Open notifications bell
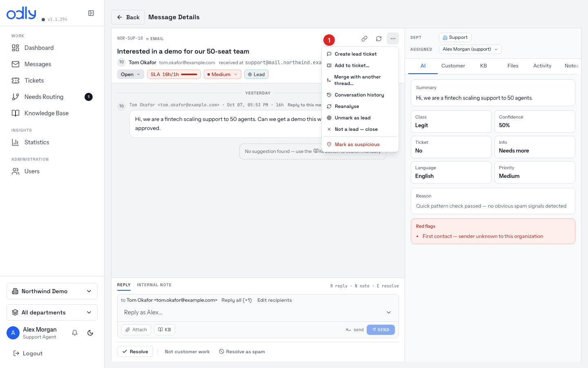The height and width of the screenshot is (368, 588). (x=75, y=333)
